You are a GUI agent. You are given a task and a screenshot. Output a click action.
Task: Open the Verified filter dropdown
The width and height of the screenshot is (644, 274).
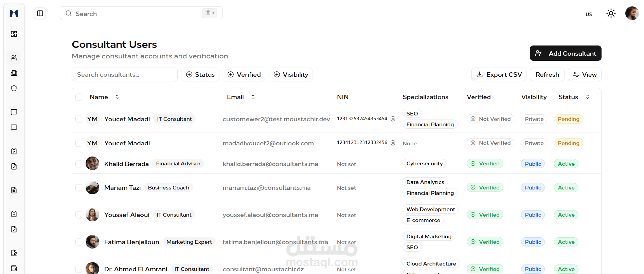pos(244,74)
